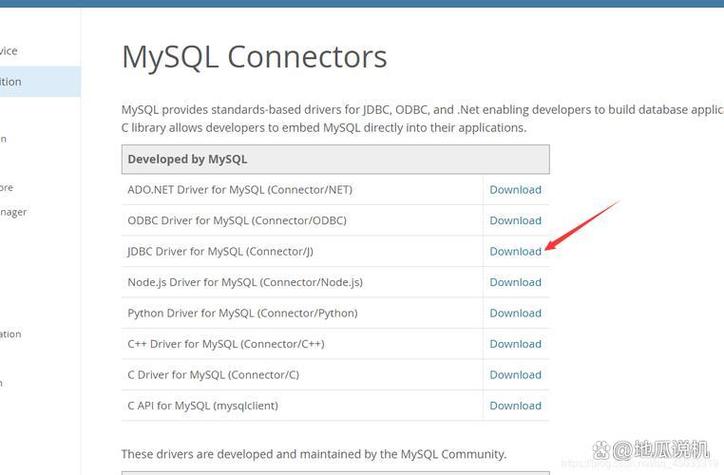Screen dimensions: 724x475
Task: Click 'ODBC Driver for MySQL (Connector/ODBC)' text
Action: tap(237, 221)
